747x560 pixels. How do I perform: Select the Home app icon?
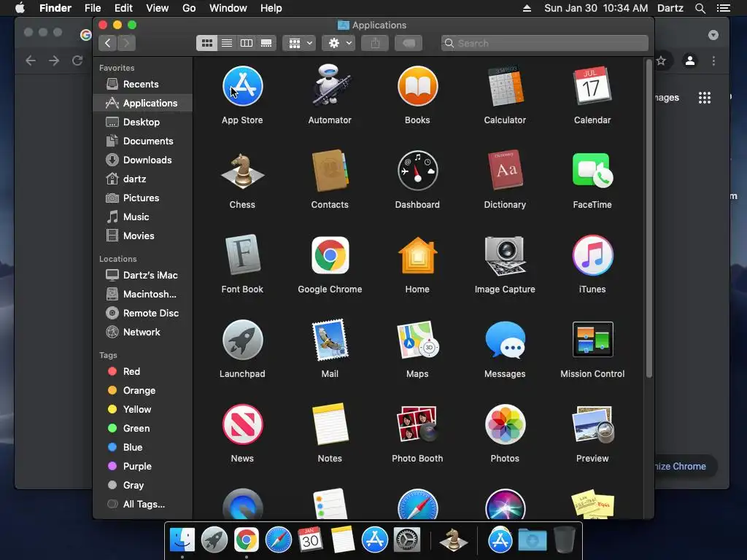coord(417,255)
